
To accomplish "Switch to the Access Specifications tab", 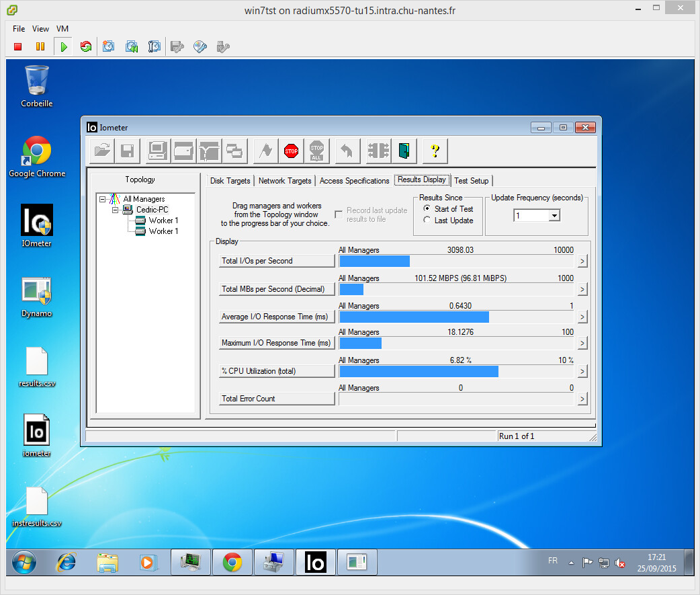I will pos(354,181).
